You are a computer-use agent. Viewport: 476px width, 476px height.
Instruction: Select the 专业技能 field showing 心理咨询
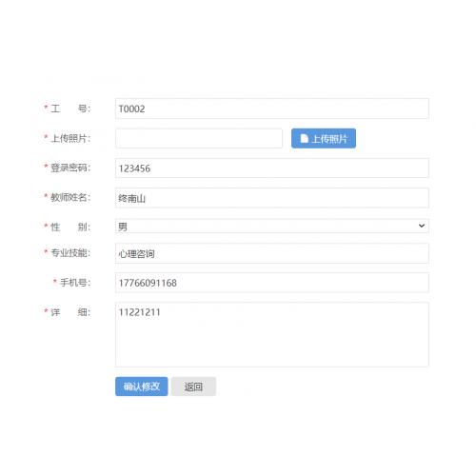coord(272,253)
